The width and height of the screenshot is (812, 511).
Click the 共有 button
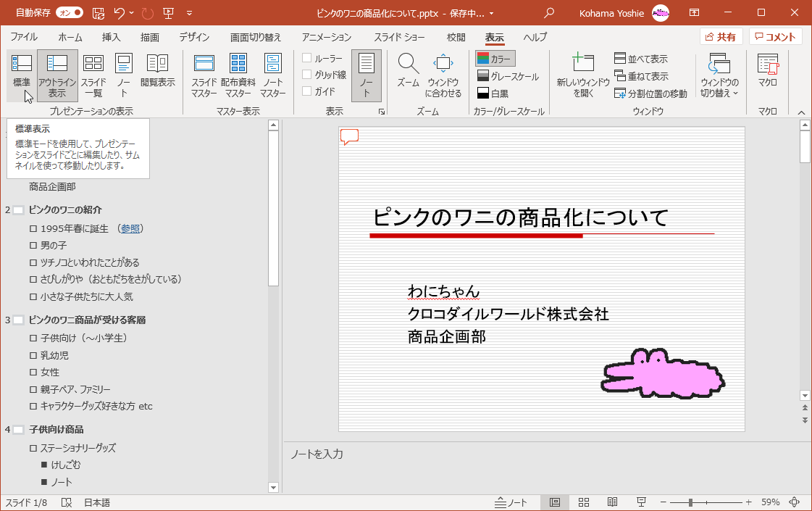pyautogui.click(x=721, y=37)
